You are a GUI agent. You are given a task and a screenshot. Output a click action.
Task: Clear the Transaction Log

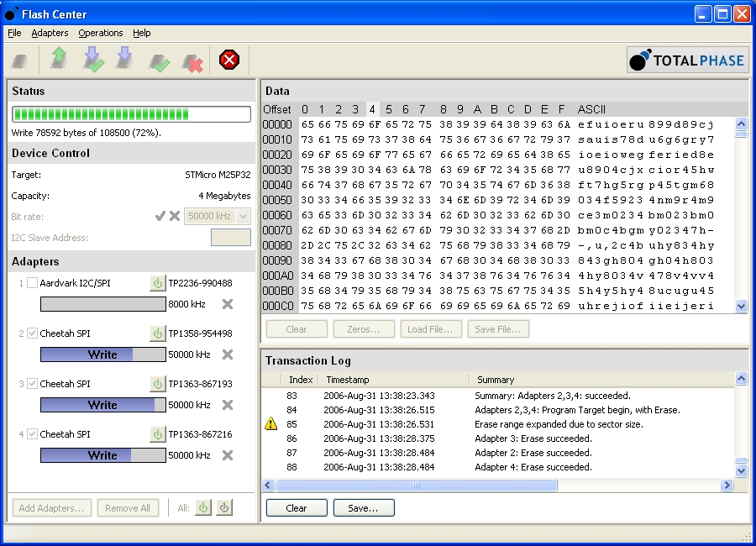coord(297,508)
